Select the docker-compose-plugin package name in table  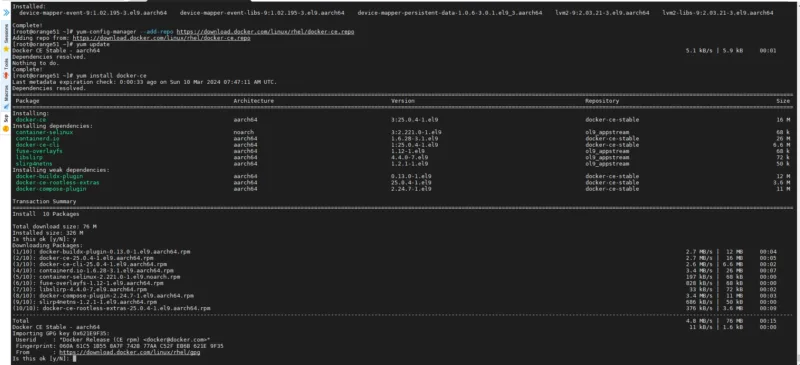tap(51, 189)
